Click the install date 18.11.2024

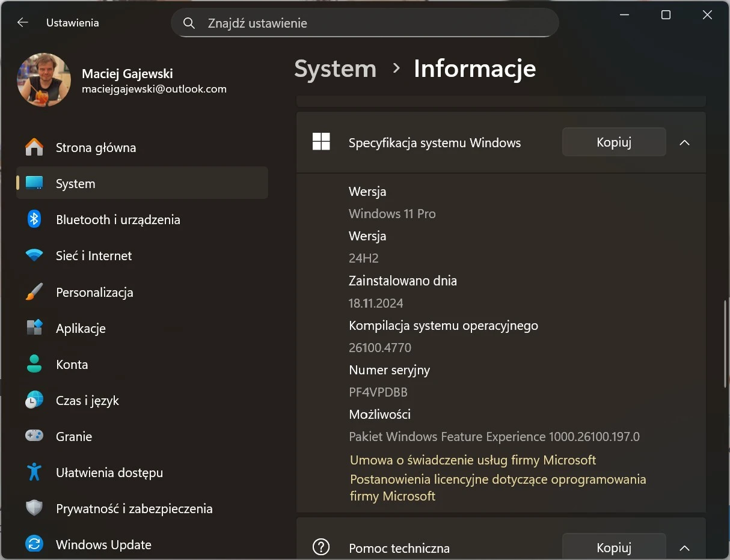(376, 303)
